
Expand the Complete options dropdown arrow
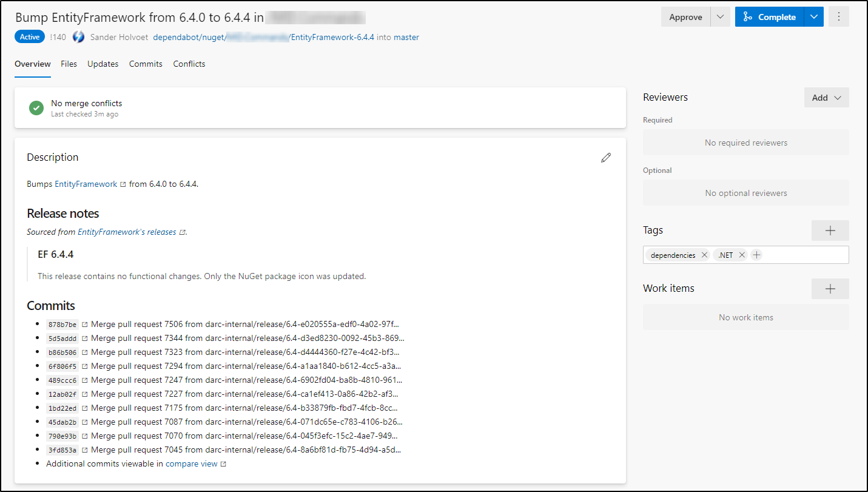(813, 17)
